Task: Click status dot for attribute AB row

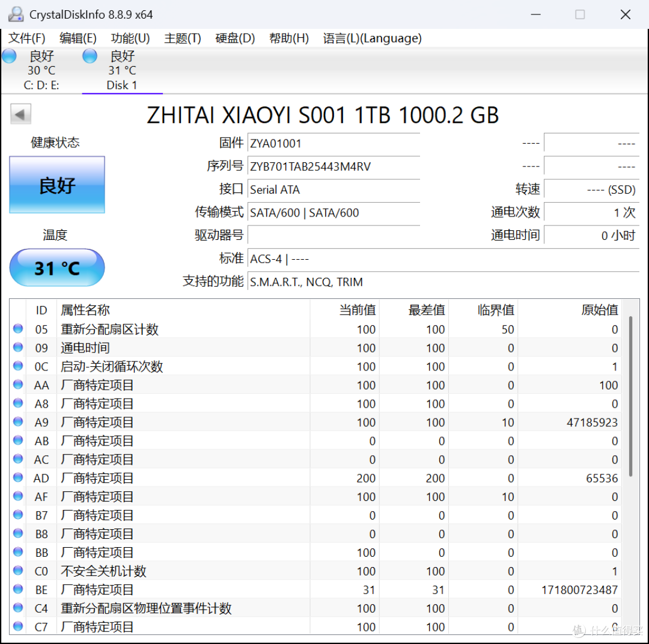Action: [18, 440]
